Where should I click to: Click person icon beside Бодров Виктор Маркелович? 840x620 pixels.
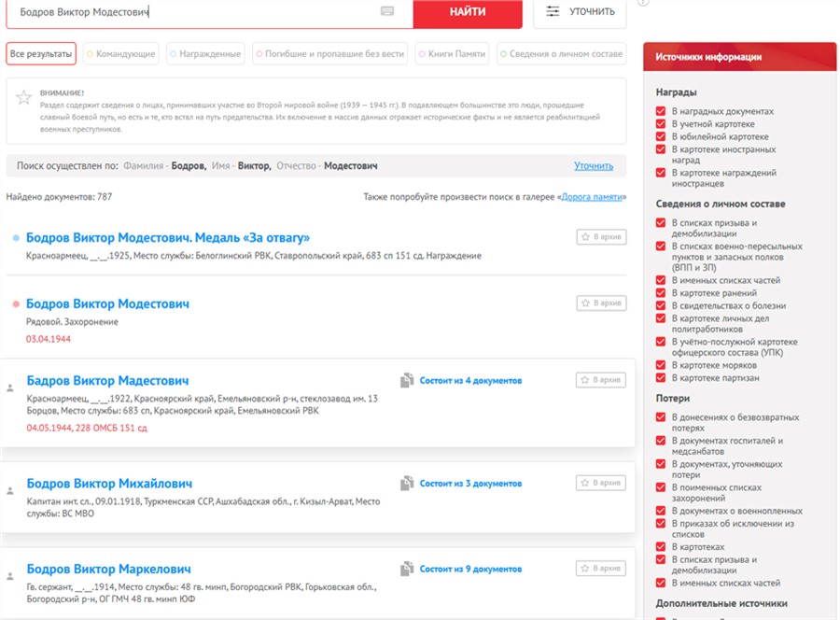click(x=9, y=576)
